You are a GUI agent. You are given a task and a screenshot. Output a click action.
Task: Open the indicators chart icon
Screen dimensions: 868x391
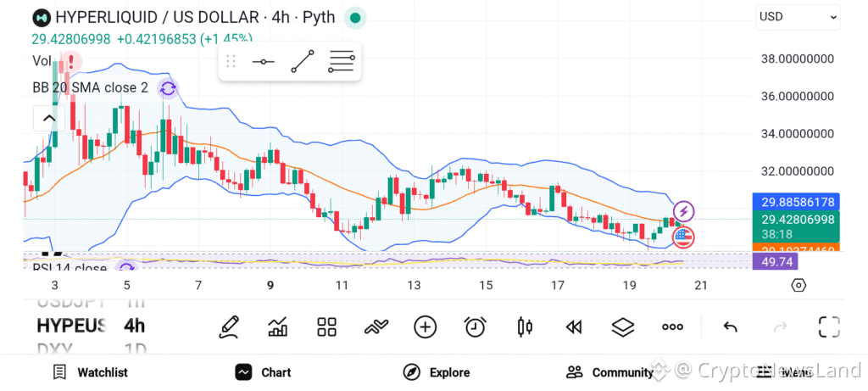tap(277, 327)
